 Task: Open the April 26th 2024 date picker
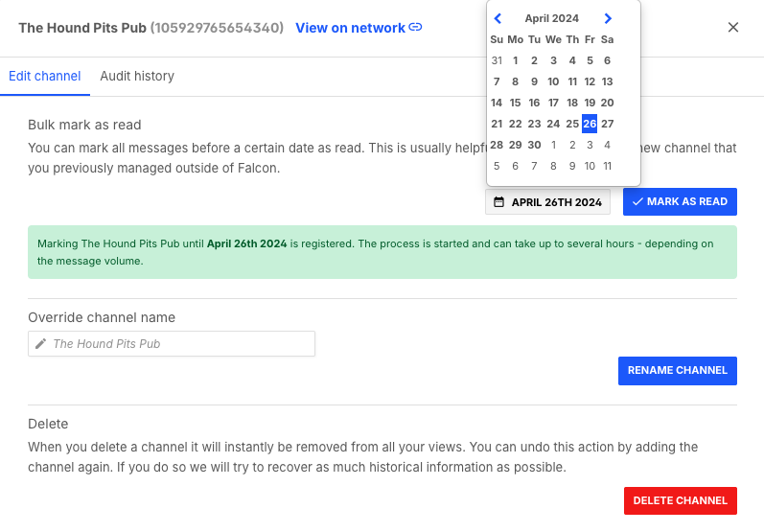[x=547, y=201]
